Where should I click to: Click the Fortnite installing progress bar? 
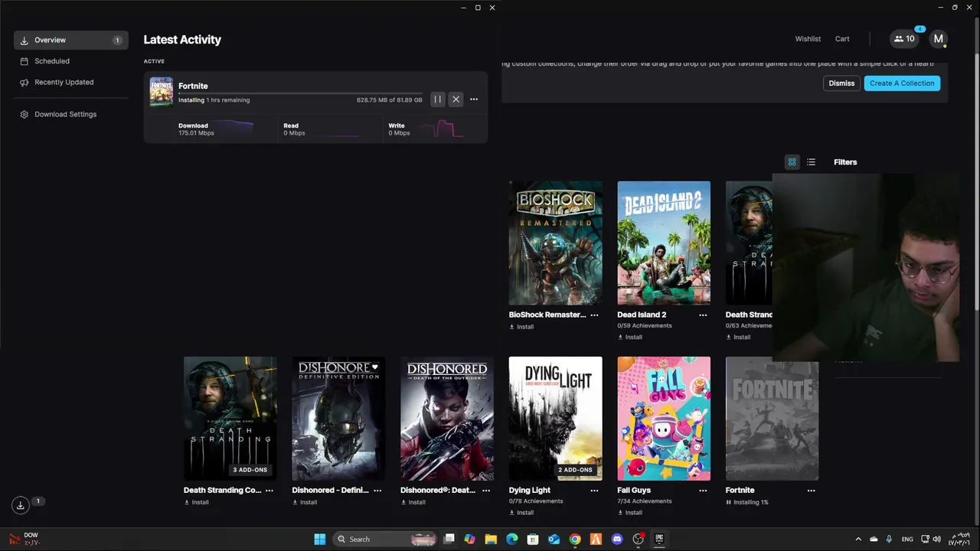(300, 94)
